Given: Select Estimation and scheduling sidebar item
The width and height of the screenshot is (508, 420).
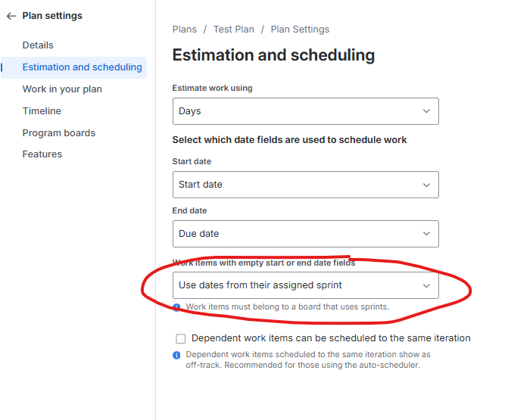Looking at the screenshot, I should 82,67.
